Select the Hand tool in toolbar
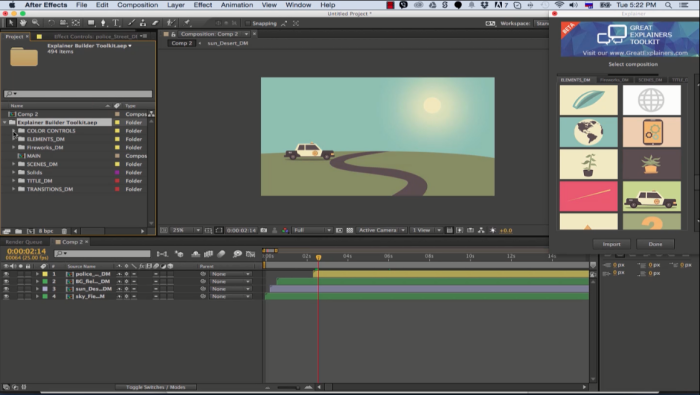This screenshot has width=700, height=395. 23,23
